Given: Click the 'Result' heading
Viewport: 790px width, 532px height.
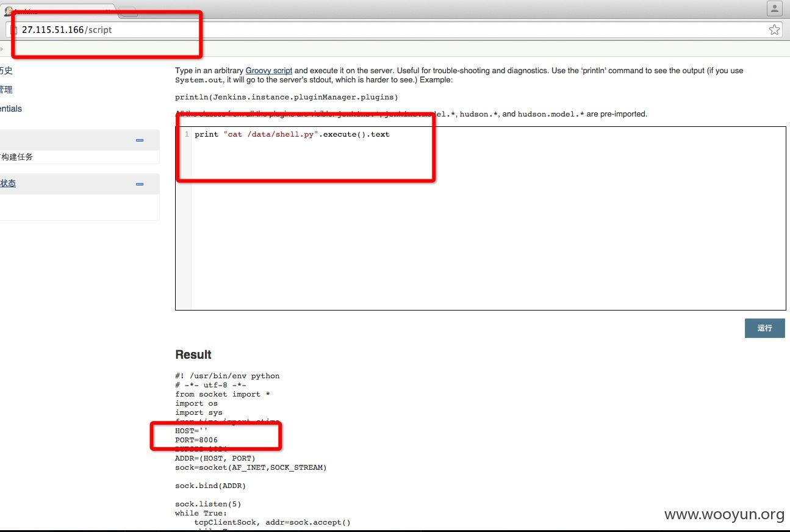Looking at the screenshot, I should [x=193, y=354].
